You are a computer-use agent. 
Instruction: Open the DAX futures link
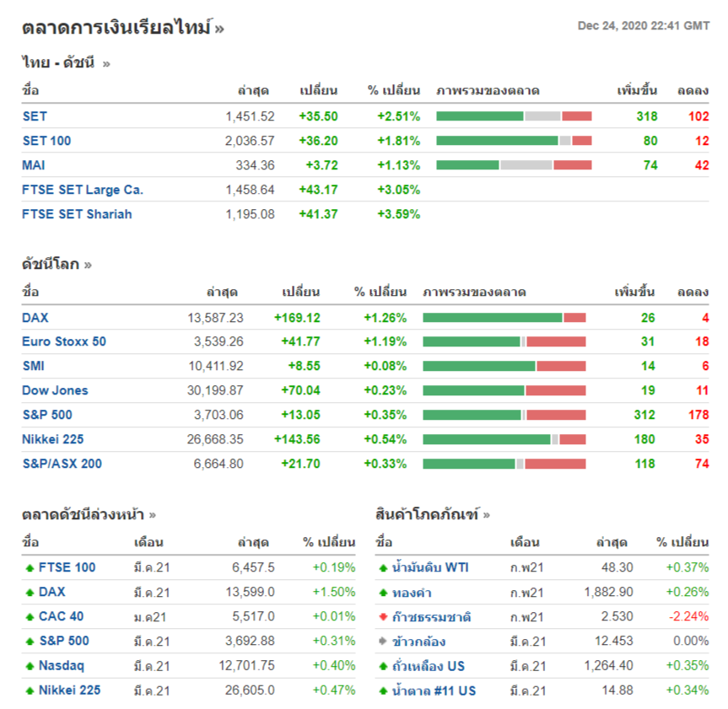pos(52,592)
